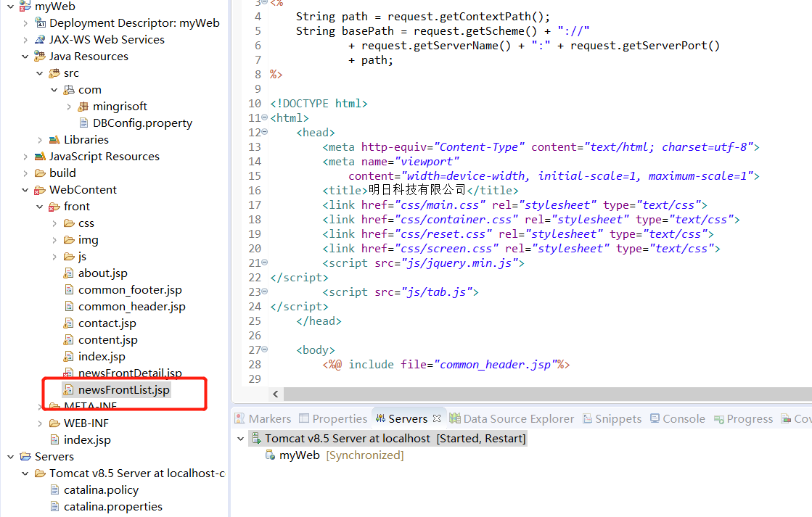812x517 pixels.
Task: Click the Servers project folder icon
Action: pos(25,456)
